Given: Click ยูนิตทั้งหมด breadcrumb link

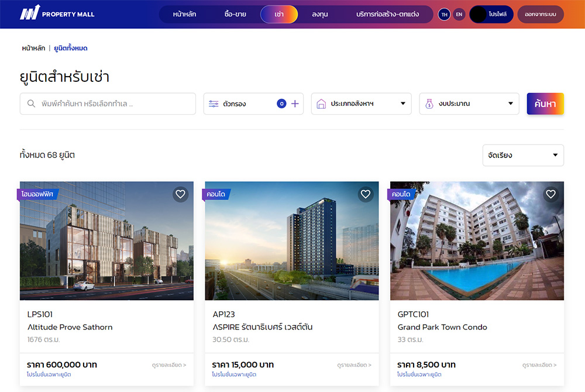Looking at the screenshot, I should click(x=71, y=48).
